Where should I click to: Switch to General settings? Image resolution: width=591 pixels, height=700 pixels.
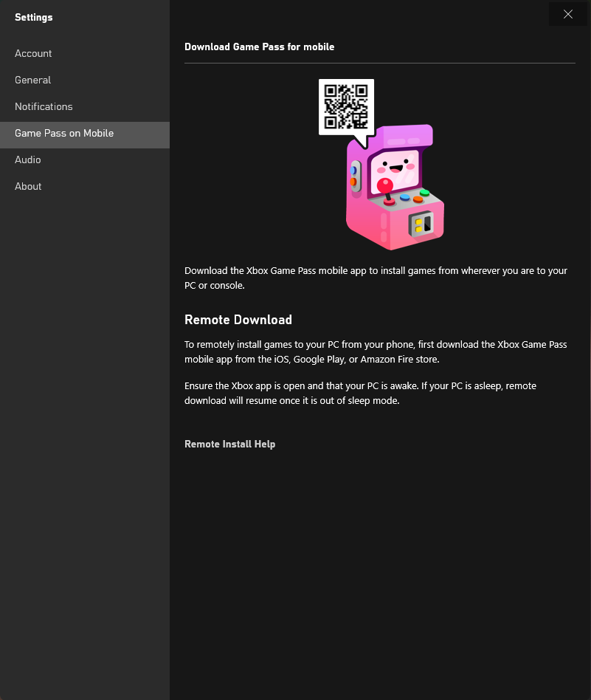click(x=85, y=80)
